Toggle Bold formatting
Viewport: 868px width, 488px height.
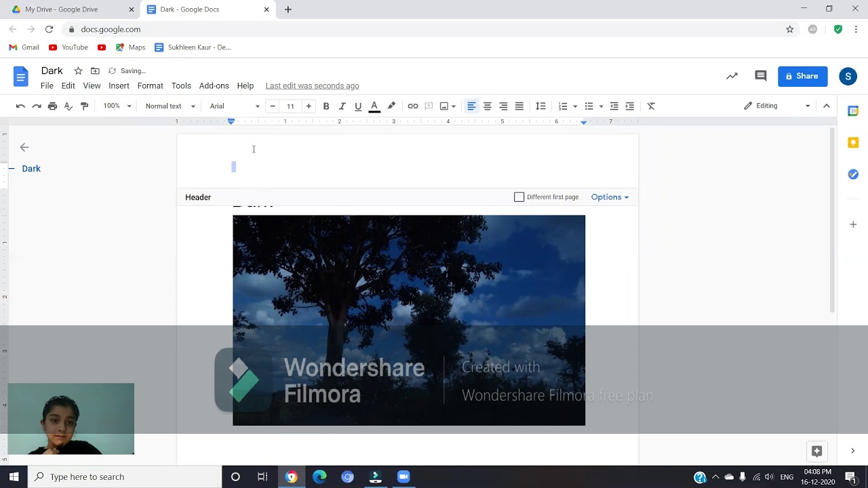pos(326,106)
